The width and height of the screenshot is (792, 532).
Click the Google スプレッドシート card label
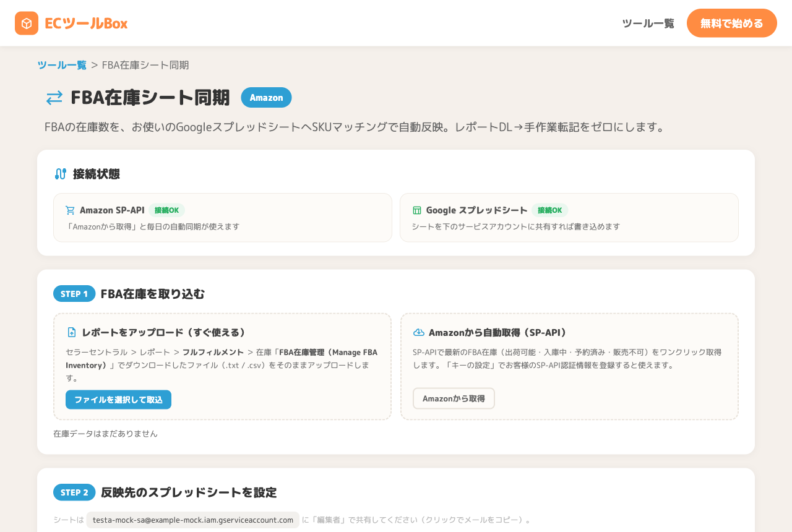click(x=477, y=210)
